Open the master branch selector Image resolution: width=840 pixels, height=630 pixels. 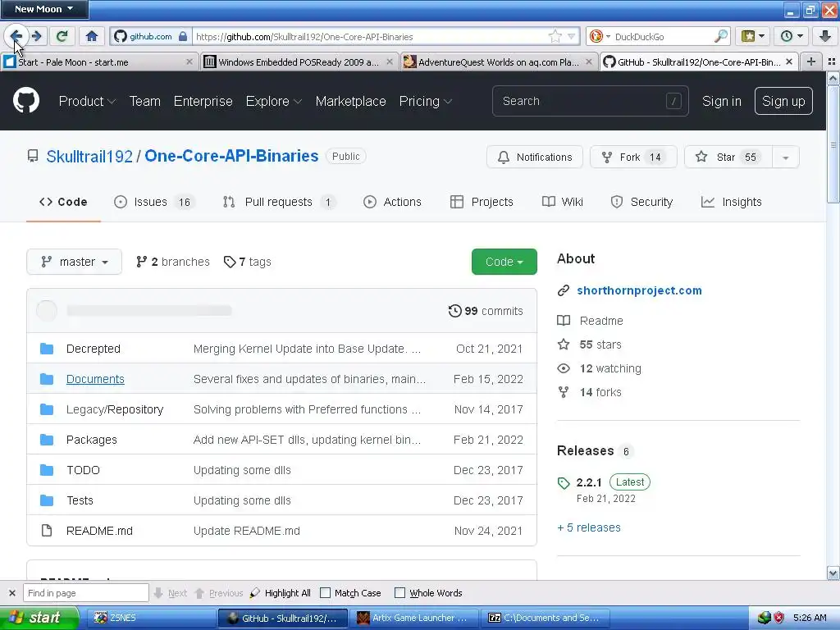[x=74, y=262]
